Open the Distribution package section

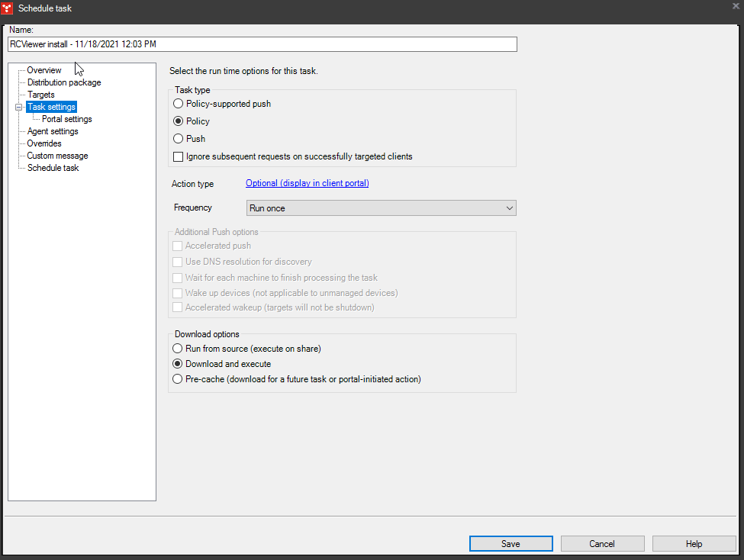pos(64,82)
